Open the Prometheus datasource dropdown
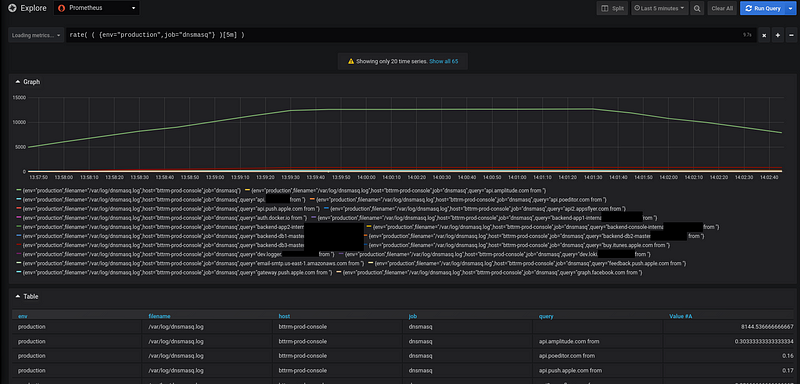This screenshot has height=384, width=800. [97, 8]
